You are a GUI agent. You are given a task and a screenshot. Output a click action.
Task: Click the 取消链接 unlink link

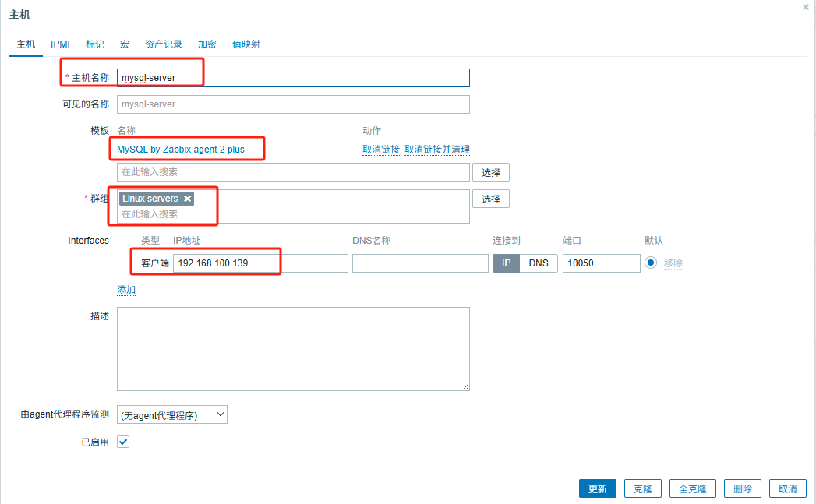[x=381, y=150]
